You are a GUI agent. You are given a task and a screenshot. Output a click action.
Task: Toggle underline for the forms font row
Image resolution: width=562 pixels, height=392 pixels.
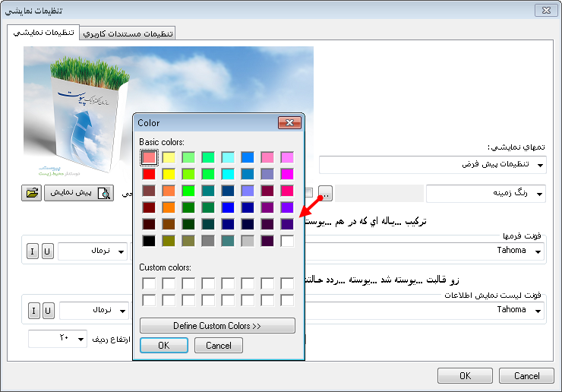point(48,251)
